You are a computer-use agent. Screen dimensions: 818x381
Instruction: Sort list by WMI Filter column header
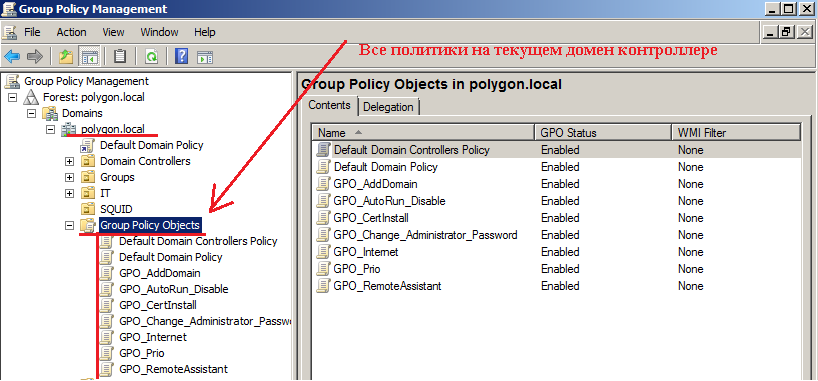[736, 133]
